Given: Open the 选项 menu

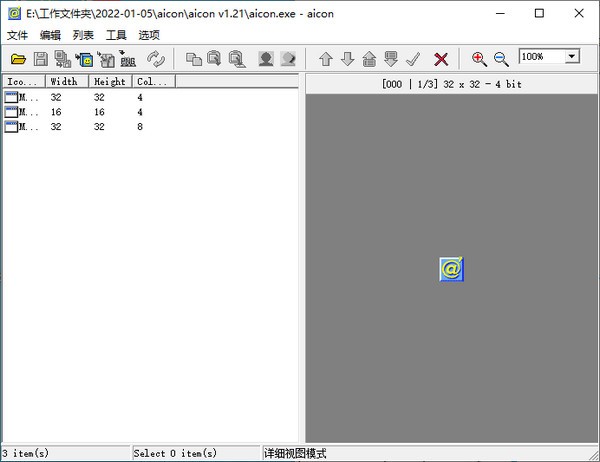Looking at the screenshot, I should pyautogui.click(x=149, y=35).
